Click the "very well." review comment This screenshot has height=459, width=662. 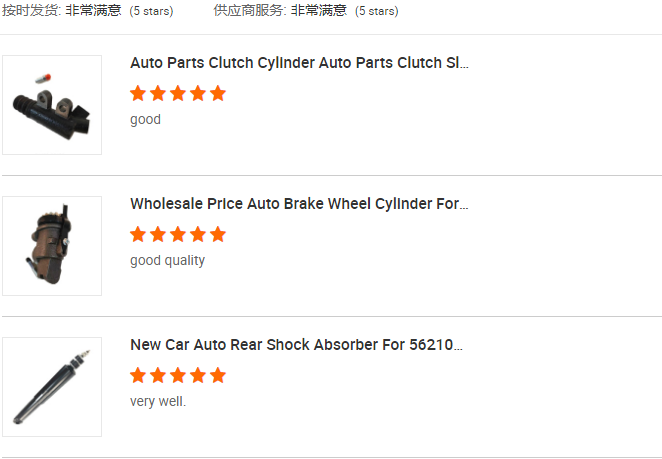158,402
